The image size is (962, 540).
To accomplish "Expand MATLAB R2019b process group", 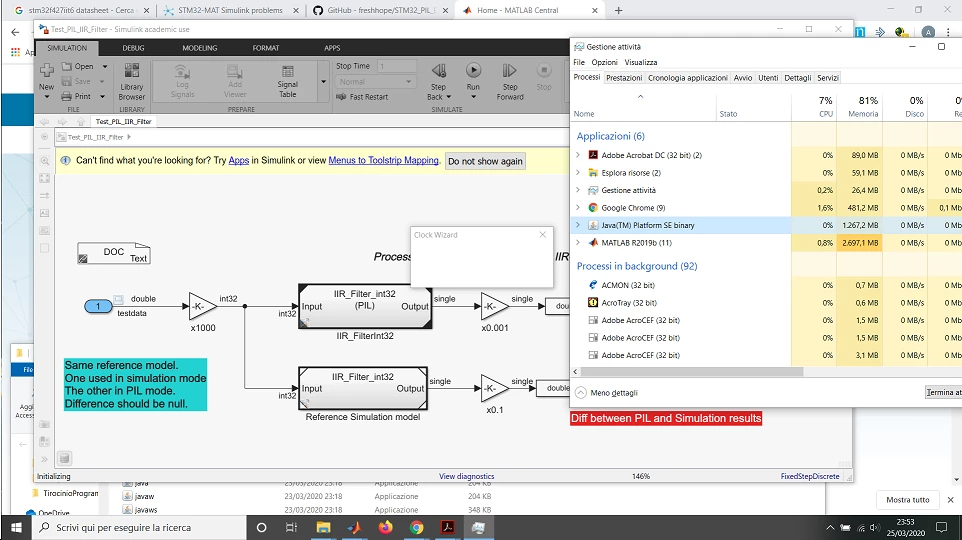I will 578,242.
